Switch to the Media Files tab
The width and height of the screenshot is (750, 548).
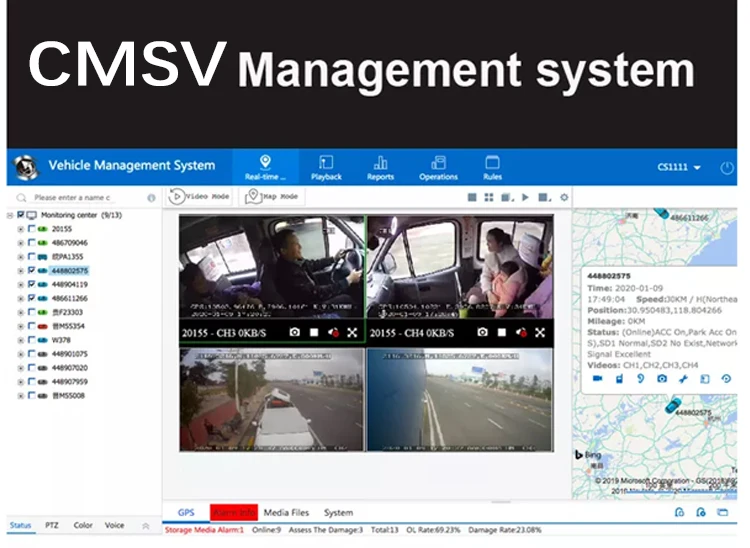(x=285, y=513)
